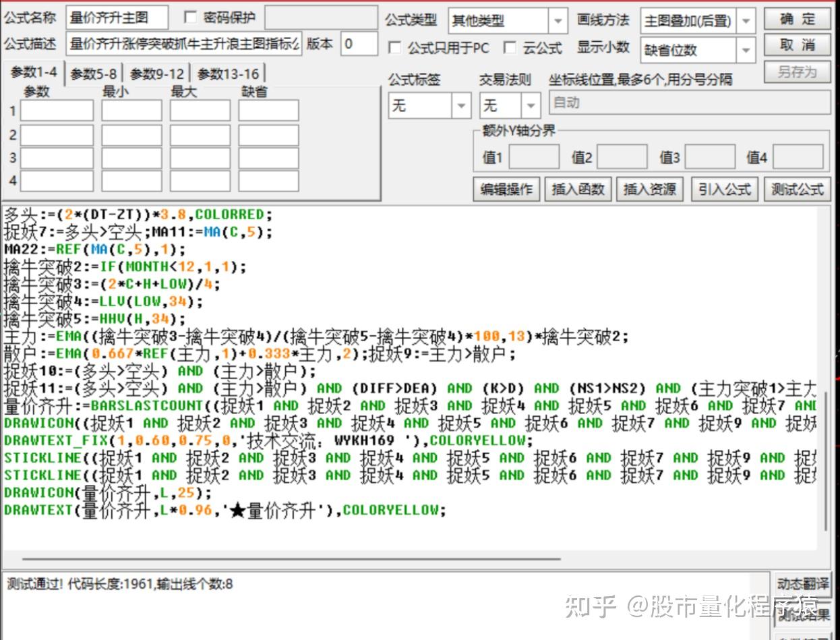Click the line starting 量价齐升:=BARSLASTCOUNT
The height and width of the screenshot is (640, 840).
[x=411, y=406]
